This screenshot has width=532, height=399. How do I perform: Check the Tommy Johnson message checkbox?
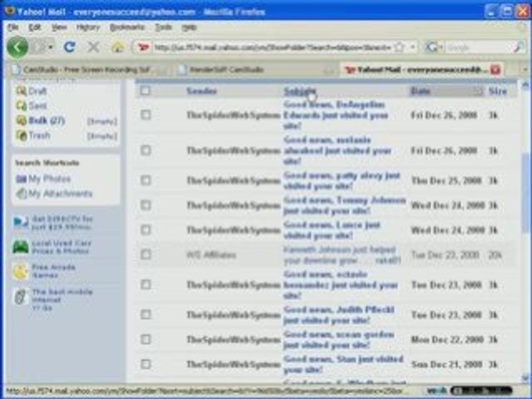coord(146,205)
